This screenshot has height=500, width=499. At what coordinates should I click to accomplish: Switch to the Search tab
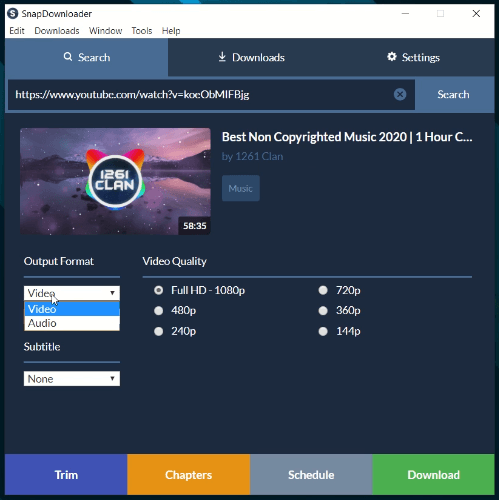(86, 57)
